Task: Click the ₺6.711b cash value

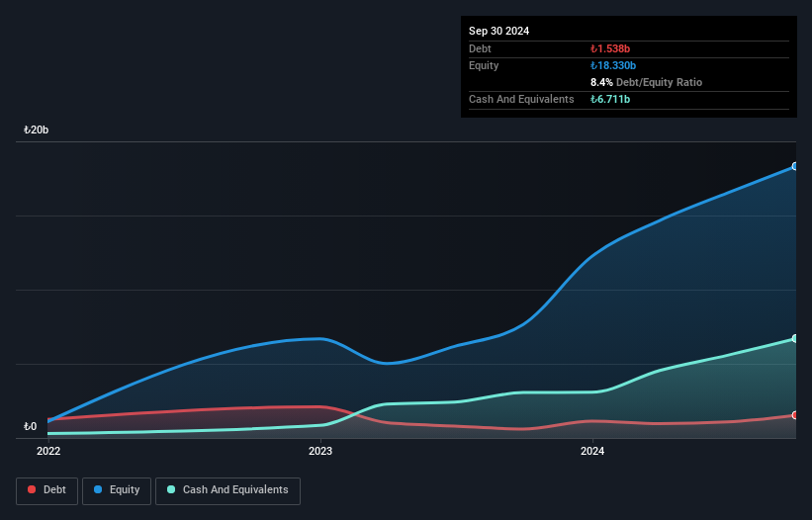Action: [610, 99]
